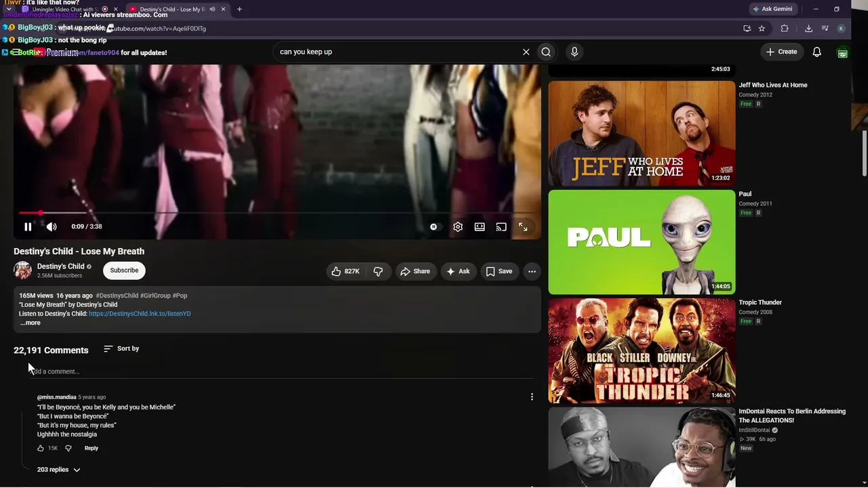The image size is (868, 488).
Task: Open the Create menu
Action: 781,52
